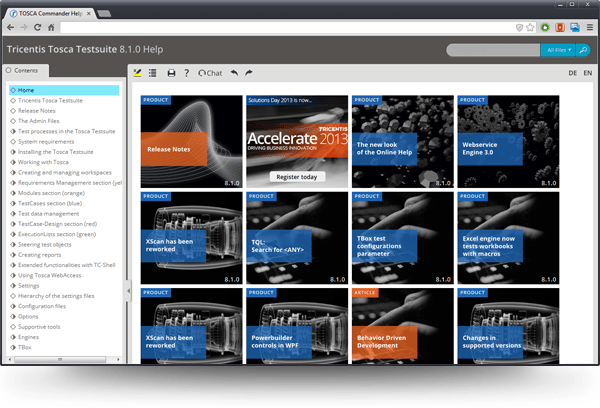Expand Creating and managing workspaces node
The height and width of the screenshot is (408, 600).
13,173
